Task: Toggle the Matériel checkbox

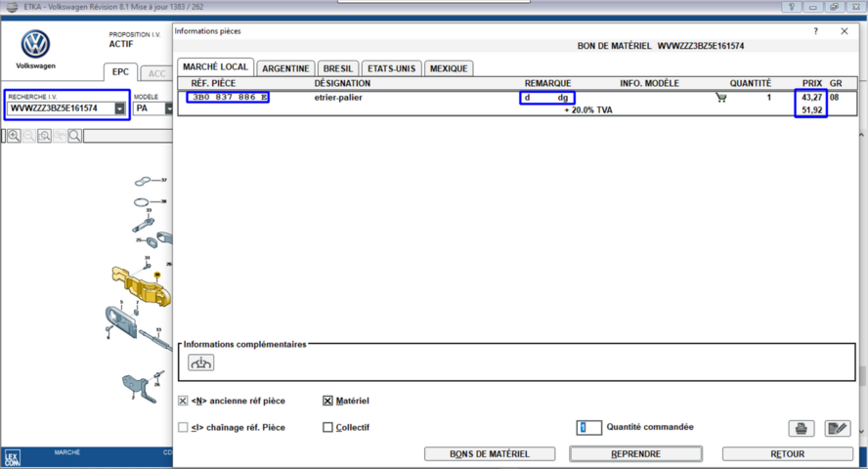Action: (327, 401)
